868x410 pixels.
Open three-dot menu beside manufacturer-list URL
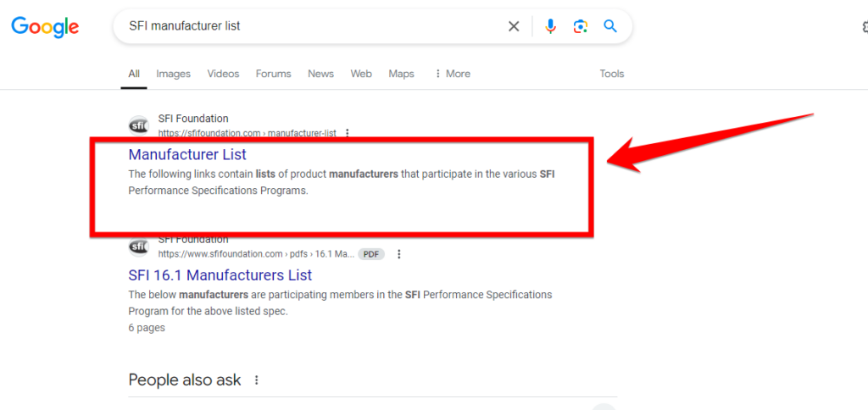click(347, 133)
